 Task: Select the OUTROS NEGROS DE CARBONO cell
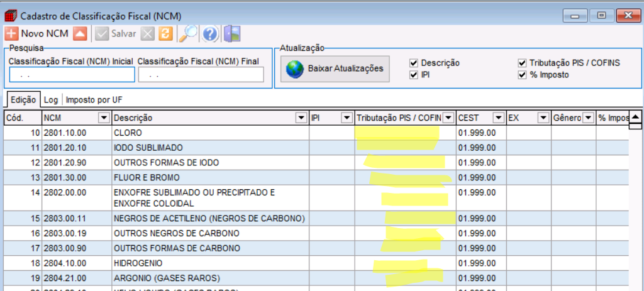point(210,234)
